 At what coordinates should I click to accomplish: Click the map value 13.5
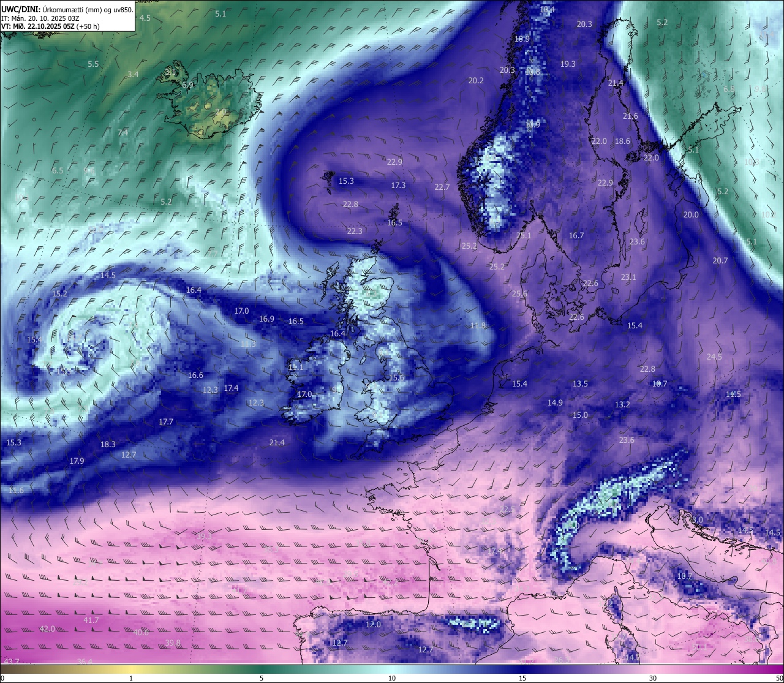point(580,383)
